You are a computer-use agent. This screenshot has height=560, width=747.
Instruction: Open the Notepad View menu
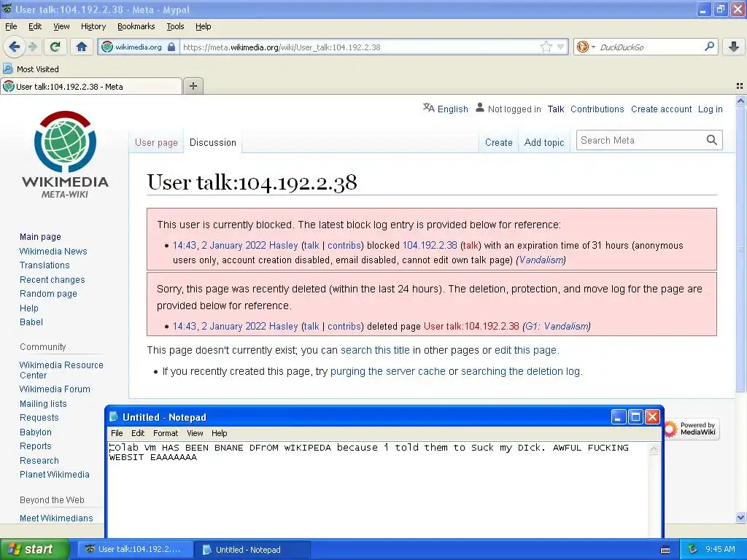point(195,433)
